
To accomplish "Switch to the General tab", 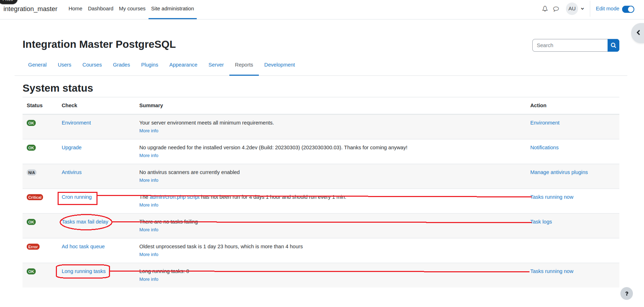I will tap(37, 65).
